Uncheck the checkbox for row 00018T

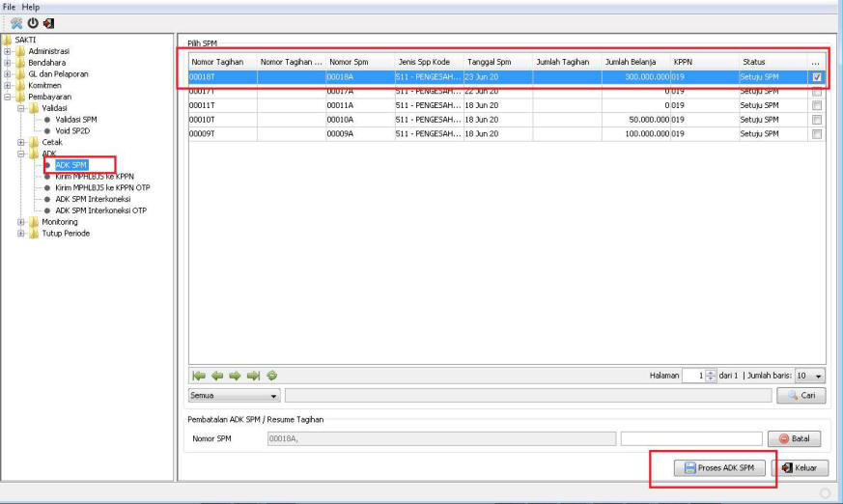click(817, 77)
